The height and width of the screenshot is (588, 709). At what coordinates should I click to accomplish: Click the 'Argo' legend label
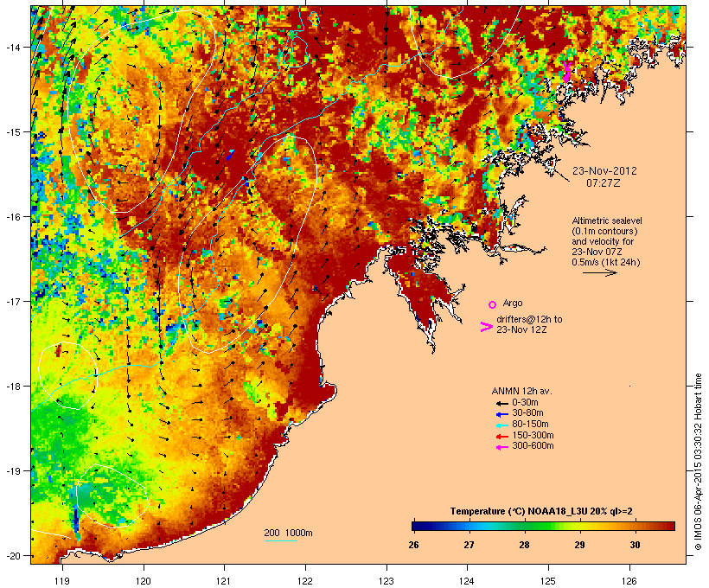coord(513,303)
